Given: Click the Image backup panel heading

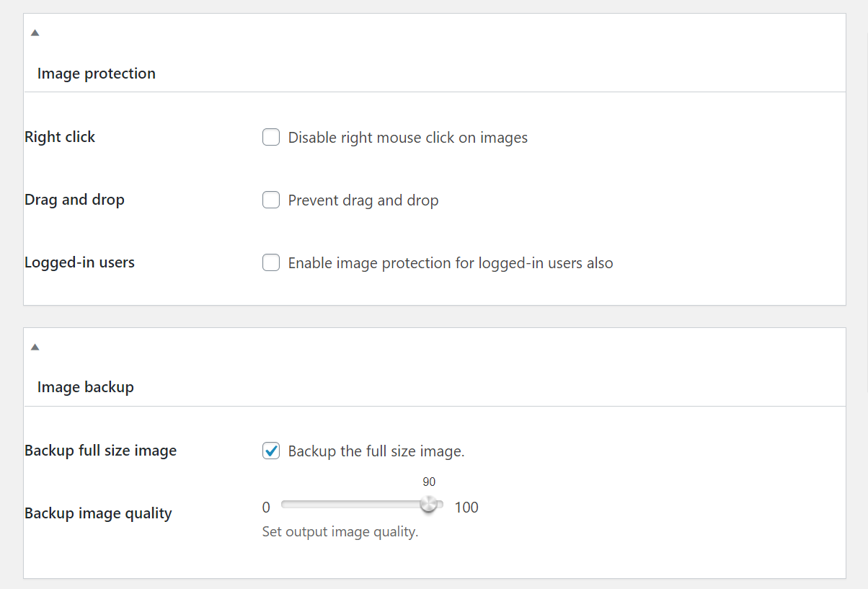Looking at the screenshot, I should click(85, 387).
